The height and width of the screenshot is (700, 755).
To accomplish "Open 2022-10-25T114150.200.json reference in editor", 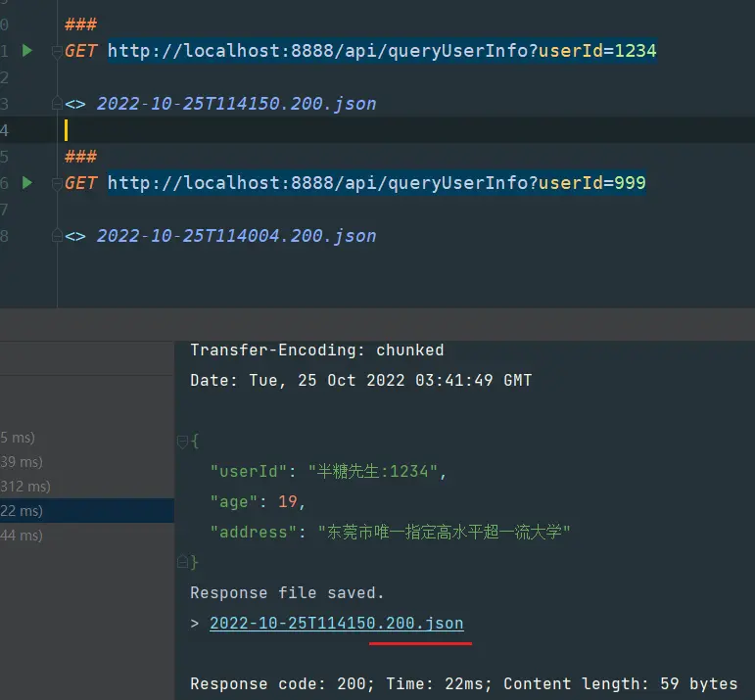I will tap(235, 104).
